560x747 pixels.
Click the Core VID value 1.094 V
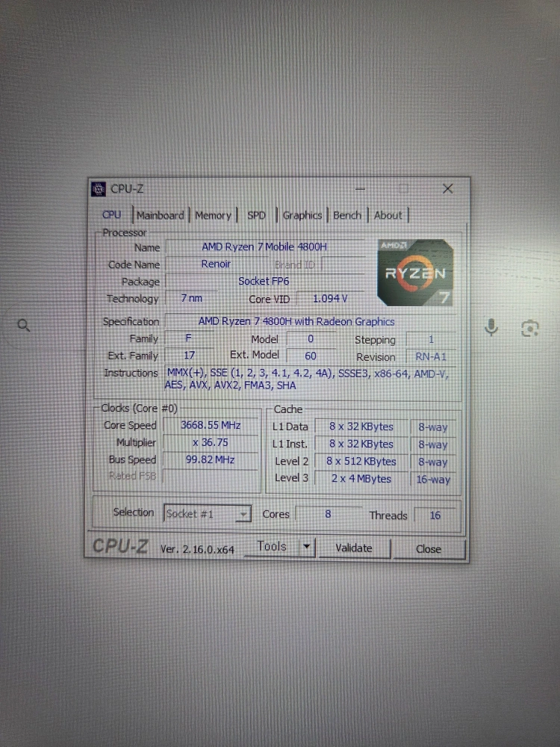(x=330, y=299)
